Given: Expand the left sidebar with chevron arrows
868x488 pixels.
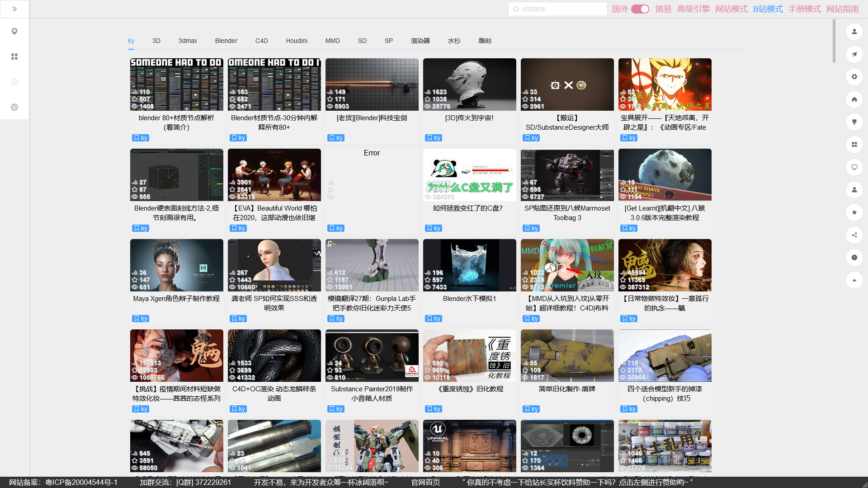Looking at the screenshot, I should 14,9.
